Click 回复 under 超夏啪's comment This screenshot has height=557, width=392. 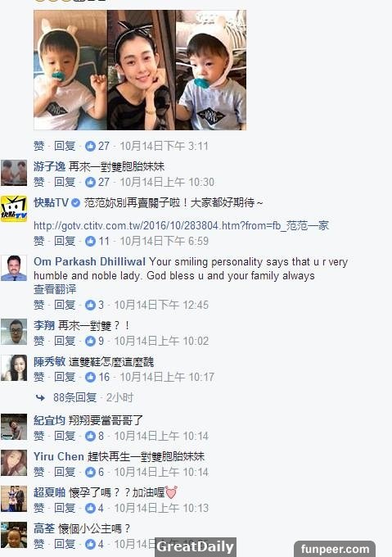pyautogui.click(x=65, y=508)
